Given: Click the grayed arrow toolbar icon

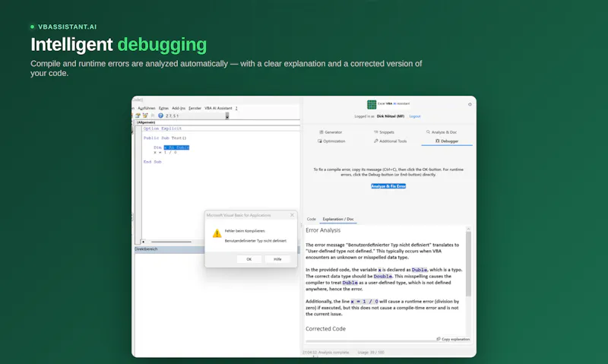Looking at the screenshot, I should pos(153,116).
